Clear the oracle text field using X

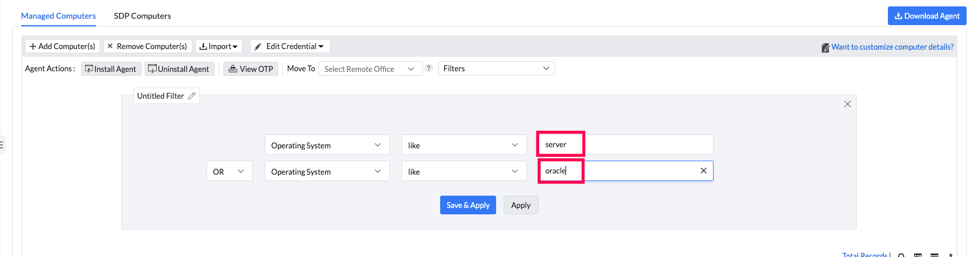pos(703,171)
